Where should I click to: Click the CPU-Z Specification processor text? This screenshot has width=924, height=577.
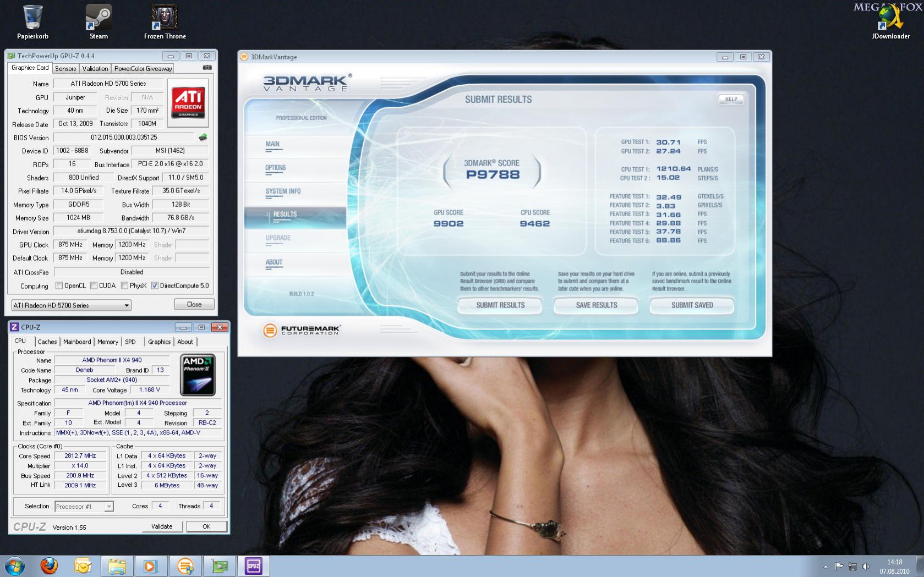click(x=138, y=403)
